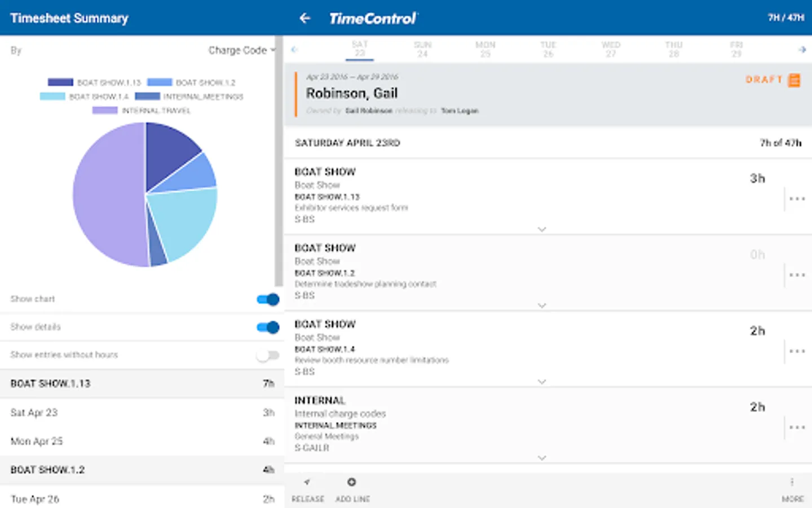
Task: Click the 7H / 47H header total
Action: click(x=786, y=18)
